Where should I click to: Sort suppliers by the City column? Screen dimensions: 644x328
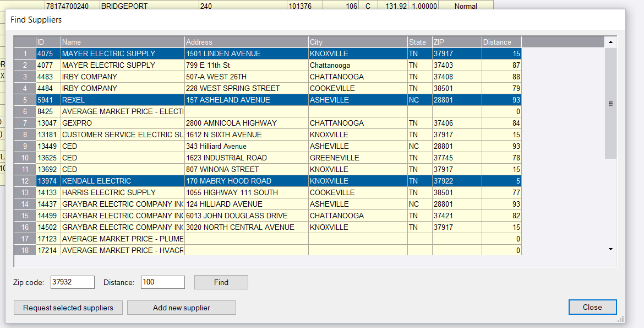point(358,41)
